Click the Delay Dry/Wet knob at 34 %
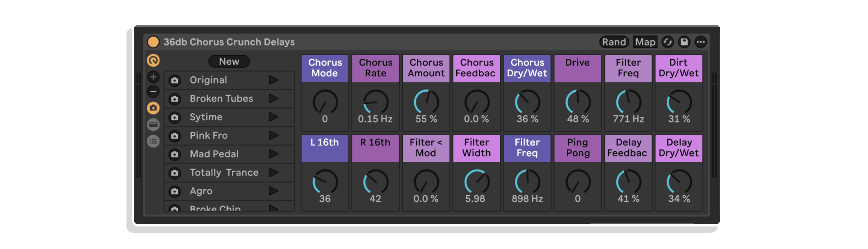 point(679,182)
